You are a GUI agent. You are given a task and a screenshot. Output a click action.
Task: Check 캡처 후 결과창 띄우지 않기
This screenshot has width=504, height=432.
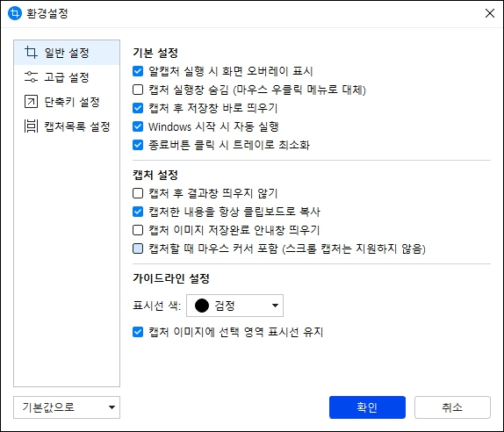138,193
